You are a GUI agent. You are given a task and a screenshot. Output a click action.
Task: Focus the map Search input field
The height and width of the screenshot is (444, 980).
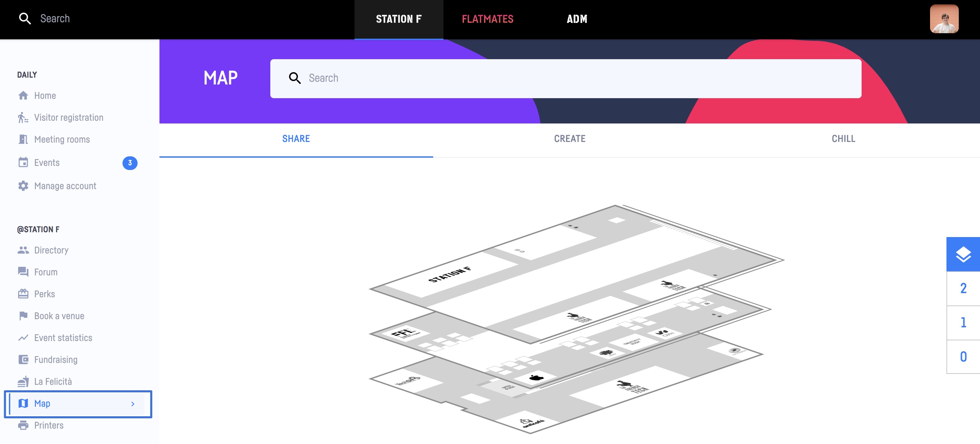click(x=566, y=78)
